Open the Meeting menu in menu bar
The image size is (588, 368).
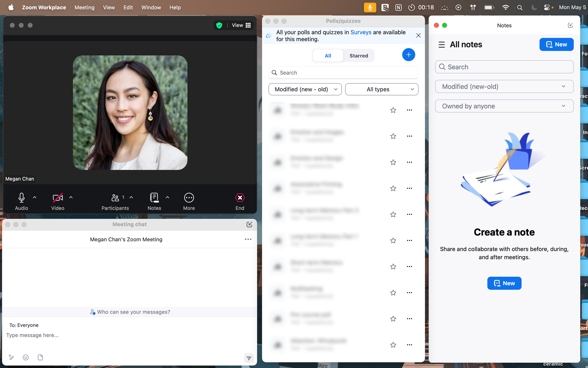[x=84, y=8]
